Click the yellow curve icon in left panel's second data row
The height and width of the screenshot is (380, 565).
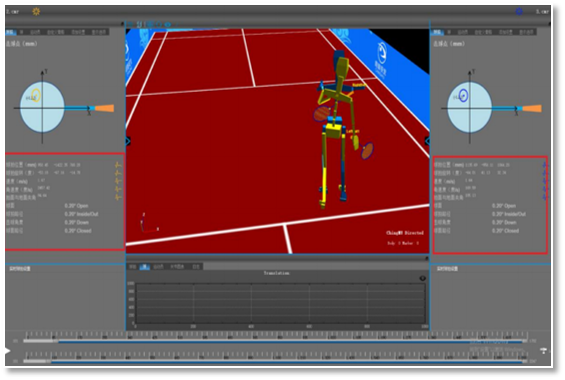[x=118, y=173]
